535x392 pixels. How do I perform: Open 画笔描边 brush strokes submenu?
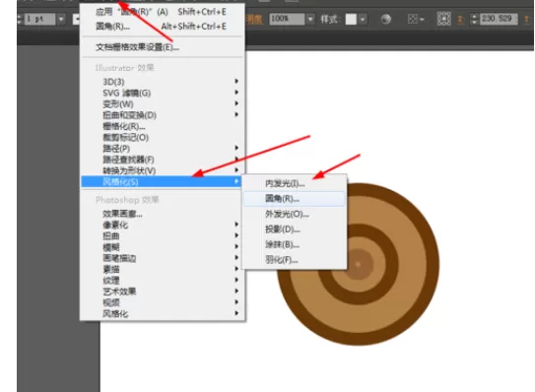tap(163, 258)
